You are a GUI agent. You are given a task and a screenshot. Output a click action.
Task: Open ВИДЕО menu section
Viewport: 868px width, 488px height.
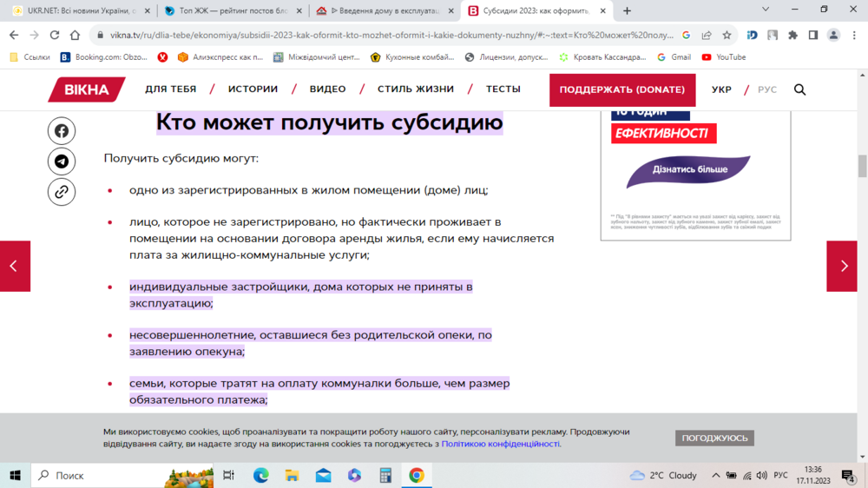click(x=328, y=89)
